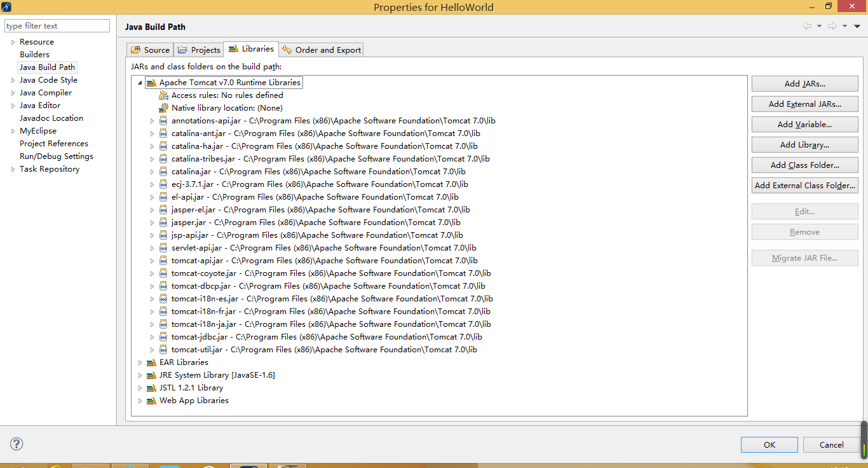Click the catalina-ant.jar file icon
Screen dimensions: 868x468
click(163, 134)
